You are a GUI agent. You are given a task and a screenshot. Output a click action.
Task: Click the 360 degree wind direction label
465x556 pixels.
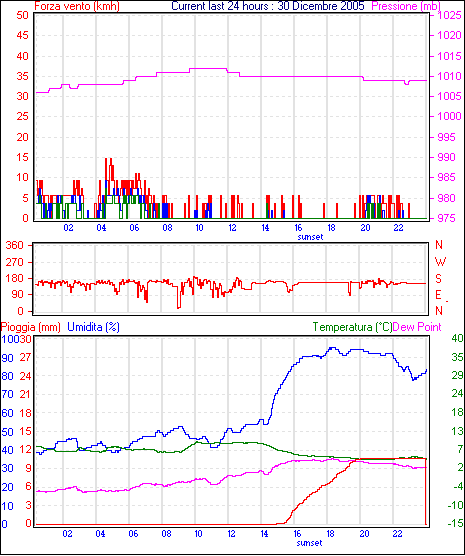pyautogui.click(x=15, y=245)
